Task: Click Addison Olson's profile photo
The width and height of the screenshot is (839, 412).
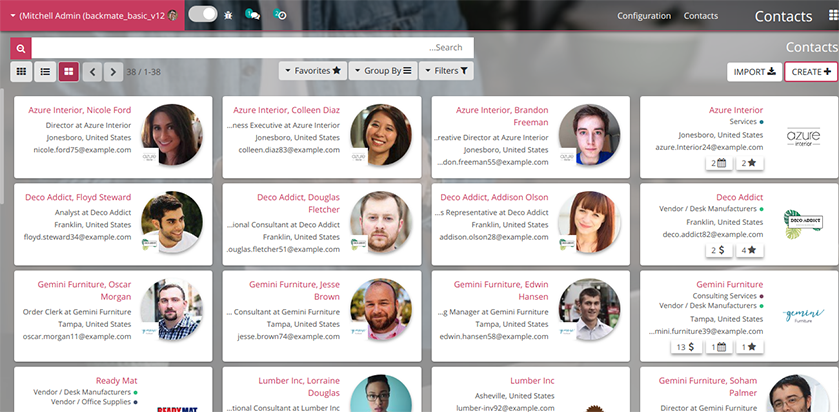Action: [x=590, y=222]
